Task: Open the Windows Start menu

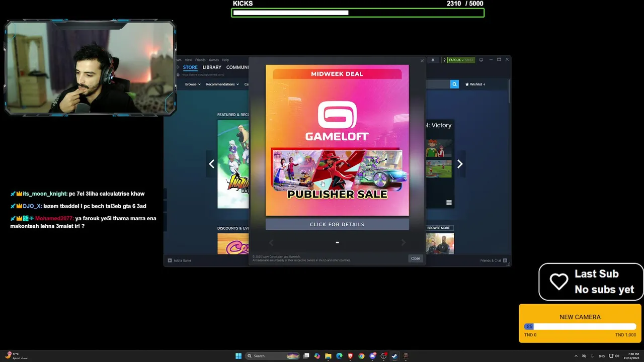Action: click(x=238, y=356)
